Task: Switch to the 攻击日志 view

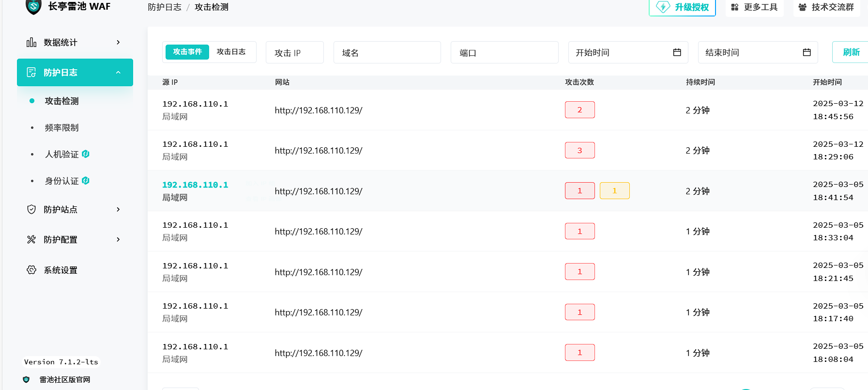Action: (x=231, y=52)
